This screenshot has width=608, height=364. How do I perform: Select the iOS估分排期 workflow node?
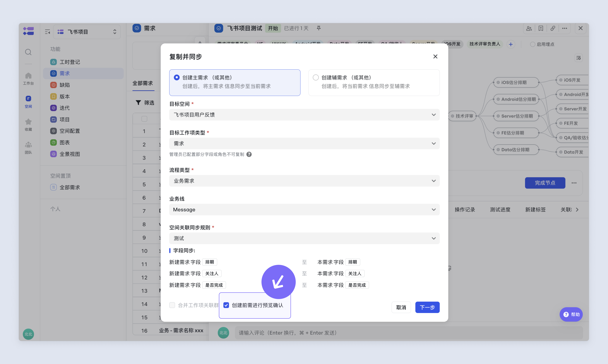[x=516, y=82]
